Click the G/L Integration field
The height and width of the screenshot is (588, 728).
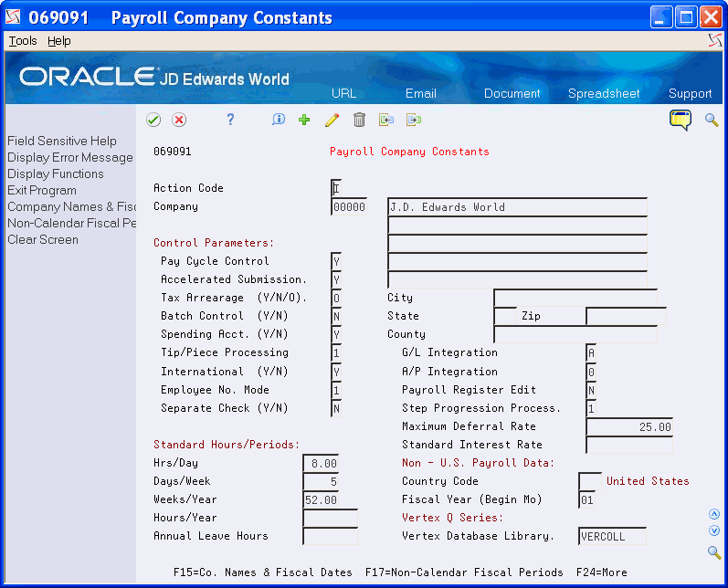[x=591, y=352]
